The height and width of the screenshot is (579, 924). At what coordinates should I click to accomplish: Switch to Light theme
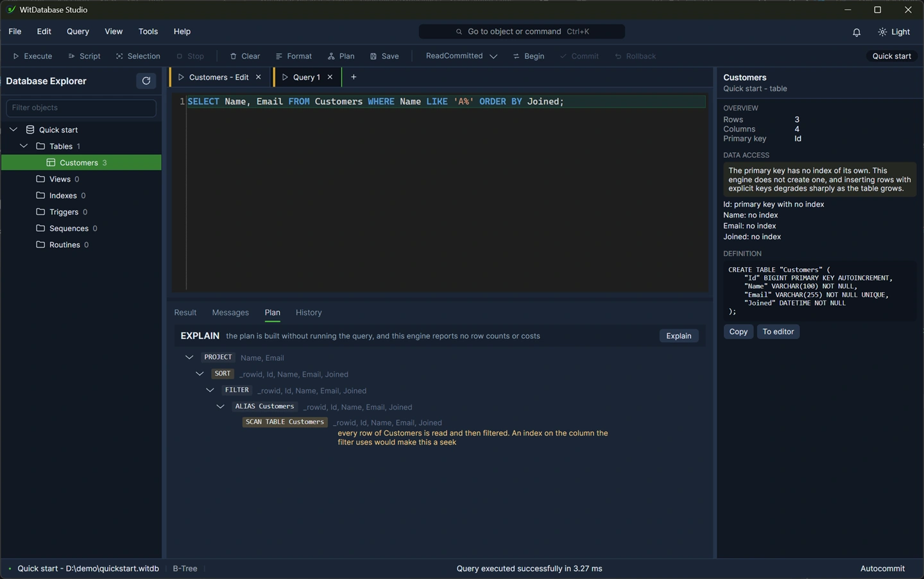tap(894, 32)
